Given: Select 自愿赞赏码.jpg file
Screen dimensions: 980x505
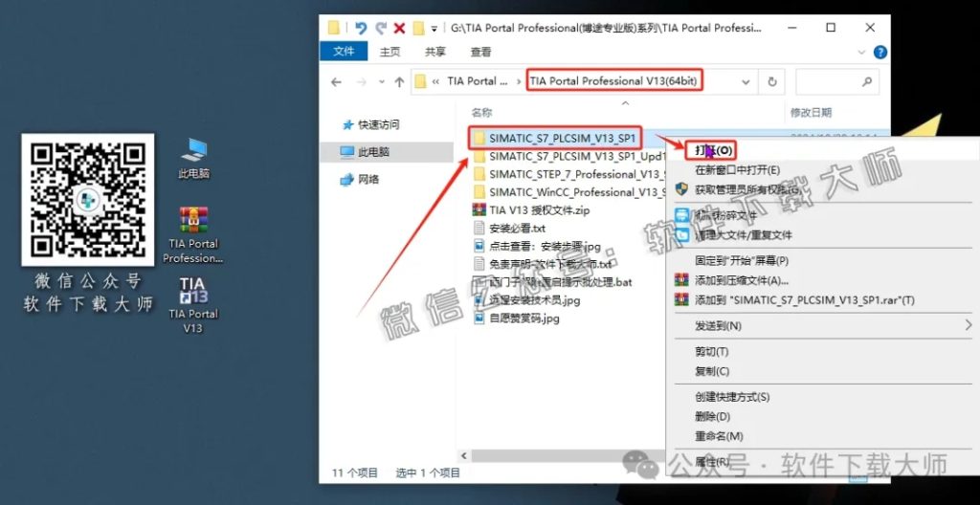Looking at the screenshot, I should [x=516, y=318].
